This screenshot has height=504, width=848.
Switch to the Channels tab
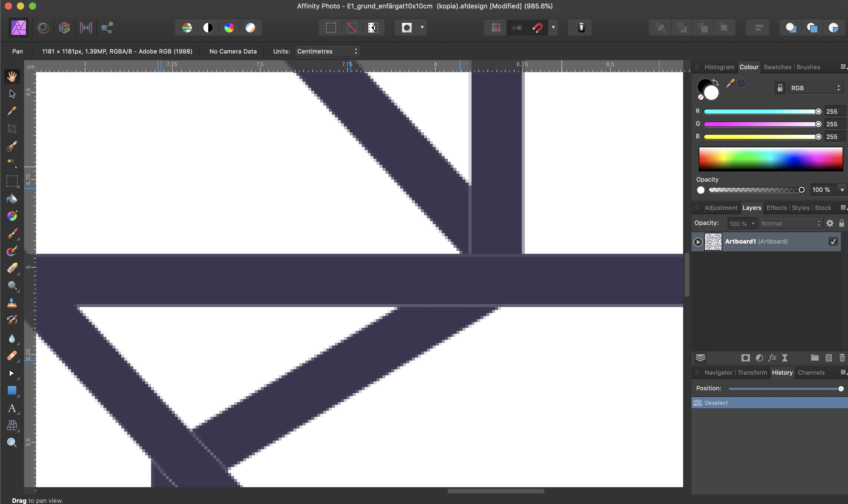[811, 373]
